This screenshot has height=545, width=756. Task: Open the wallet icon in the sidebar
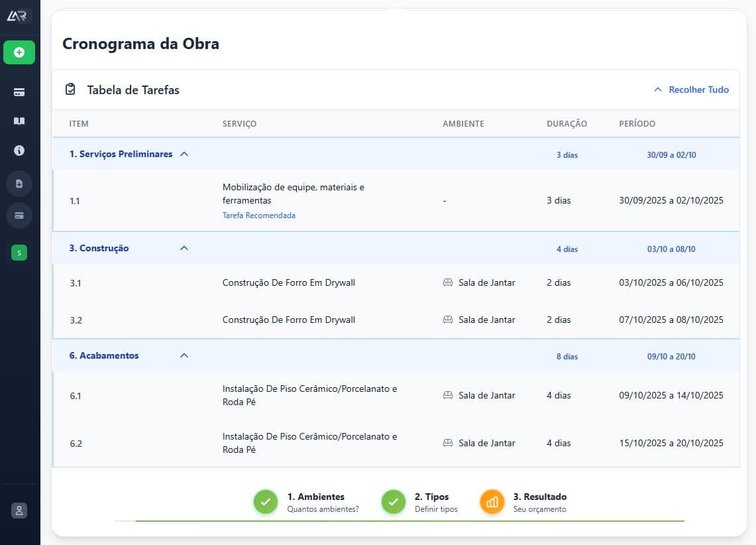(x=19, y=91)
